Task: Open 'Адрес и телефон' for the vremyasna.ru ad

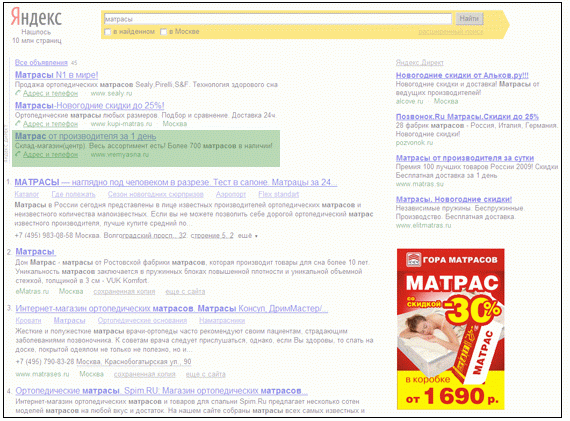Action: pos(50,155)
